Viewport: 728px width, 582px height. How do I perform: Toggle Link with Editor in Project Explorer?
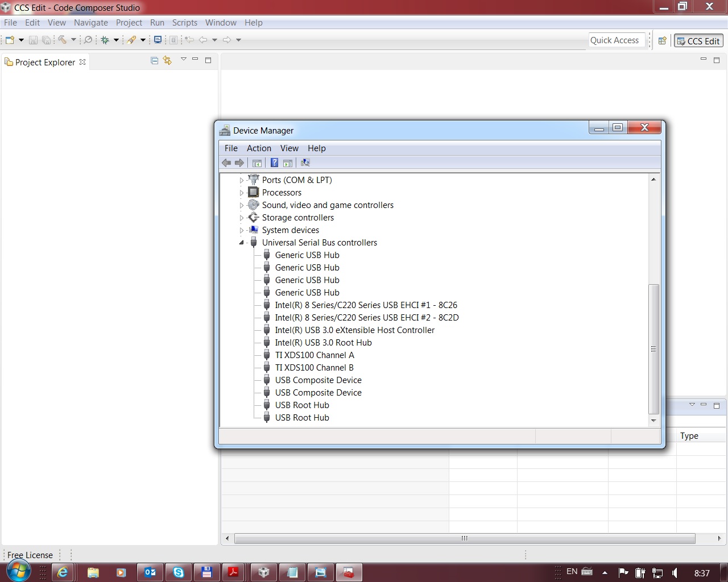(x=167, y=60)
